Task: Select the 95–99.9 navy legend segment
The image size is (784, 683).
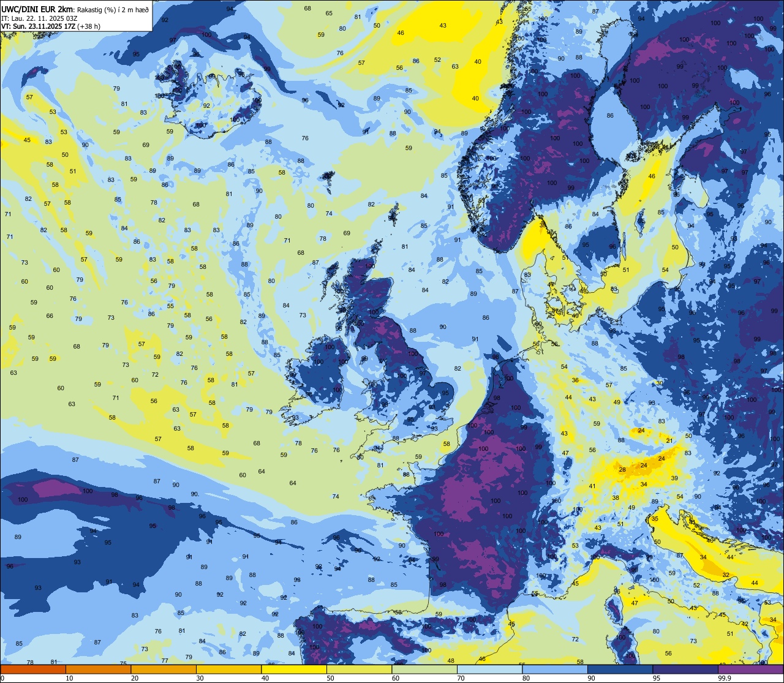Action: (685, 669)
